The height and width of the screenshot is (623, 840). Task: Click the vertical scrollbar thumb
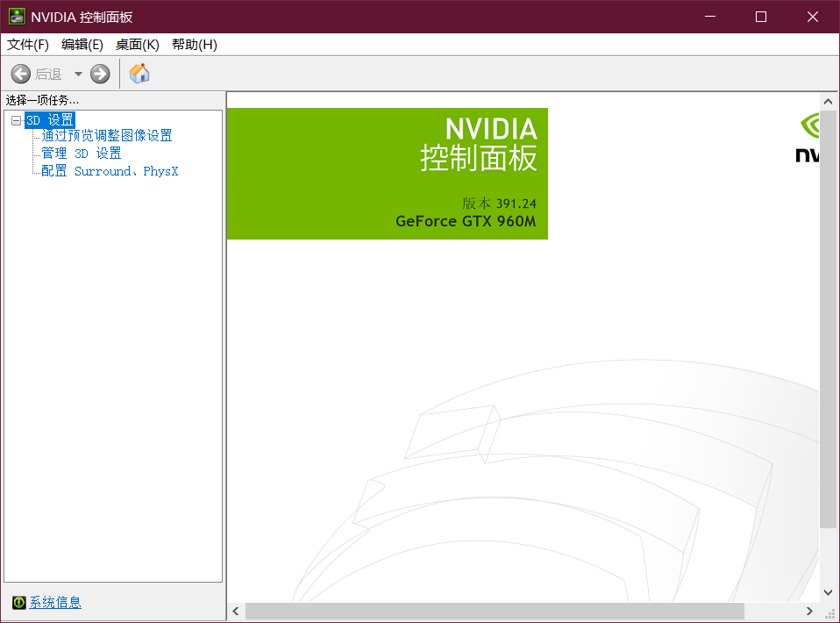[x=829, y=319]
